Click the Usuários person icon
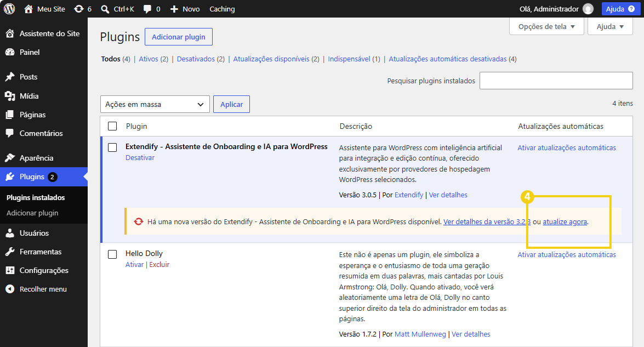644x347 pixels. (x=10, y=233)
